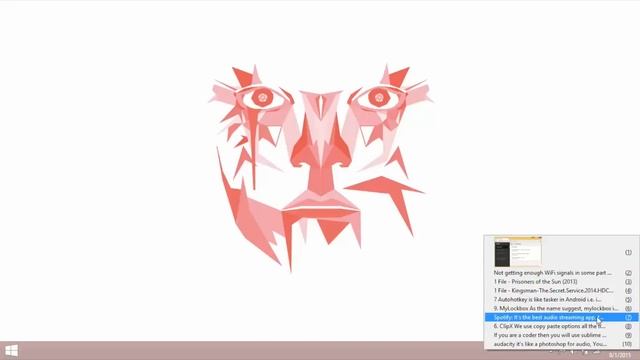Screen dimensions: 640x360
Task: Select '1 File - Prisoners of the Sun (2013)'
Action: coord(561,282)
